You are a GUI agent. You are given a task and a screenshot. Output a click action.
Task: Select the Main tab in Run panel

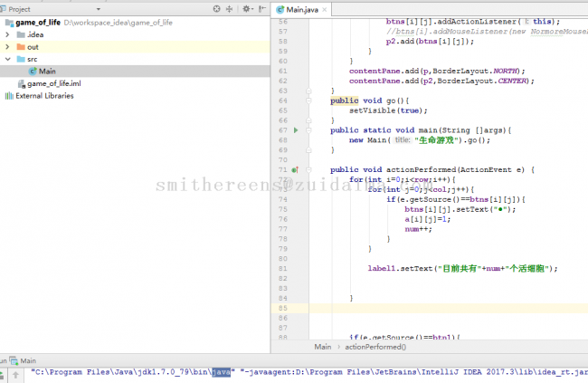(27, 360)
